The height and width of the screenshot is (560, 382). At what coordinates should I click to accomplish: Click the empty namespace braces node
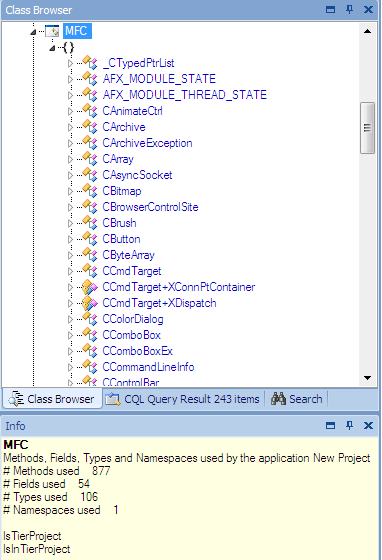(x=68, y=47)
